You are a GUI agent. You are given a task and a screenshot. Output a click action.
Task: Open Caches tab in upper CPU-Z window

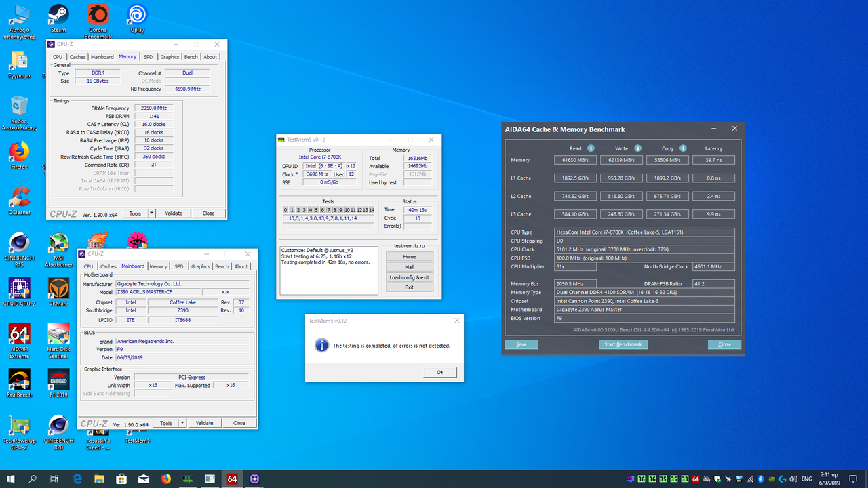pyautogui.click(x=78, y=57)
